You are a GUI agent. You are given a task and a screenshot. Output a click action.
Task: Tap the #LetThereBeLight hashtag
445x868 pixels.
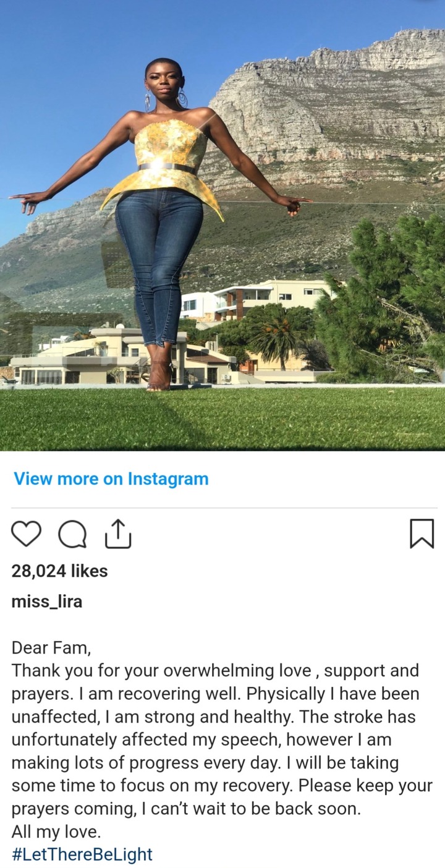(x=82, y=854)
